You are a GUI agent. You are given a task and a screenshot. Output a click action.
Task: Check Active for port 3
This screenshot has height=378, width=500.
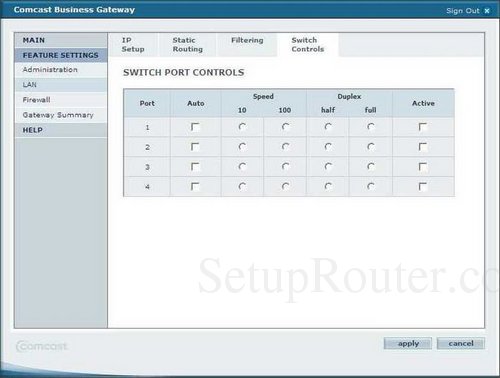(x=423, y=167)
